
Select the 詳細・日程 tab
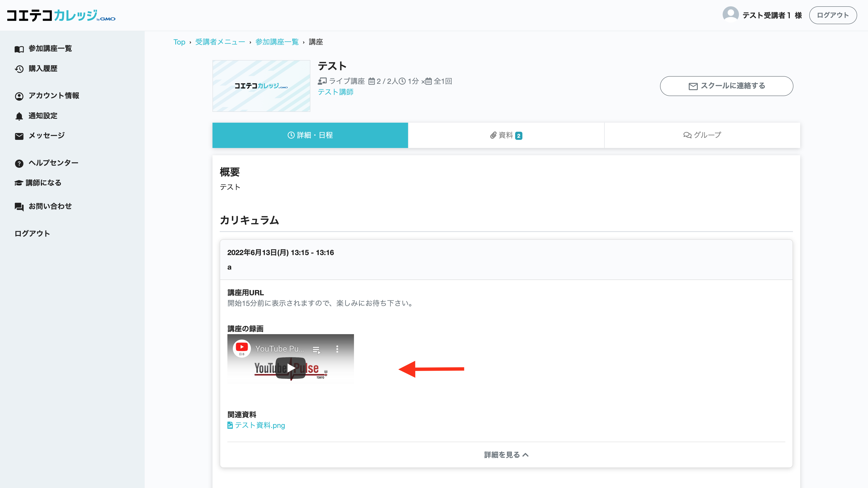click(310, 135)
